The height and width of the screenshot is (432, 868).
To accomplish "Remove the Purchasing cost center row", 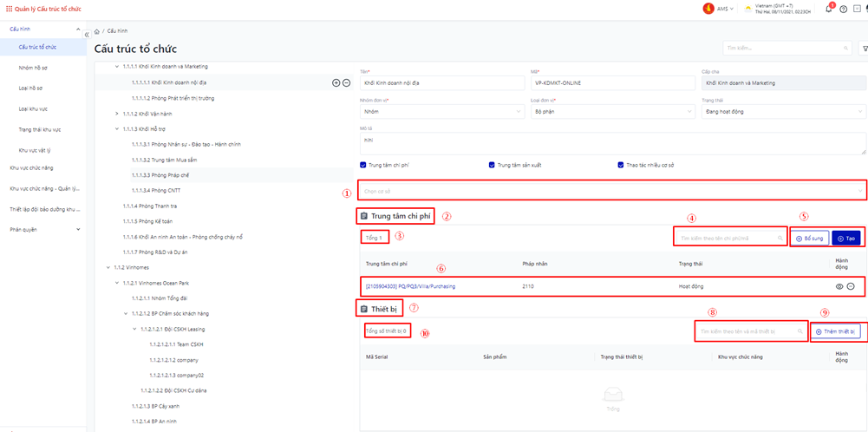I will [x=851, y=285].
